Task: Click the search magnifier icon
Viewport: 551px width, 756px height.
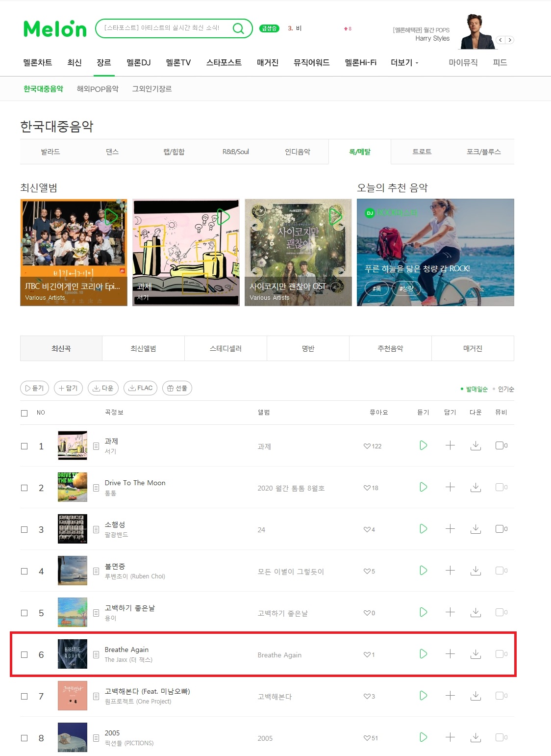Action: (x=238, y=28)
